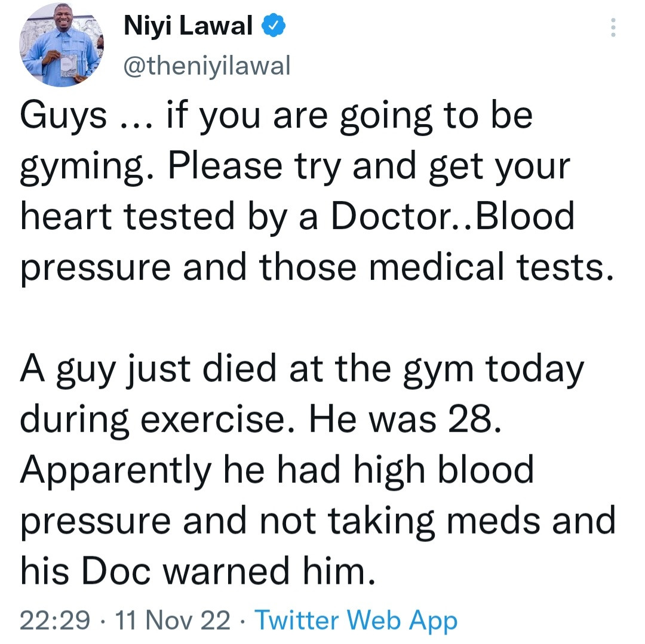Click the line "pressure and not taking meds and"
645x644 pixels.
[x=317, y=520]
